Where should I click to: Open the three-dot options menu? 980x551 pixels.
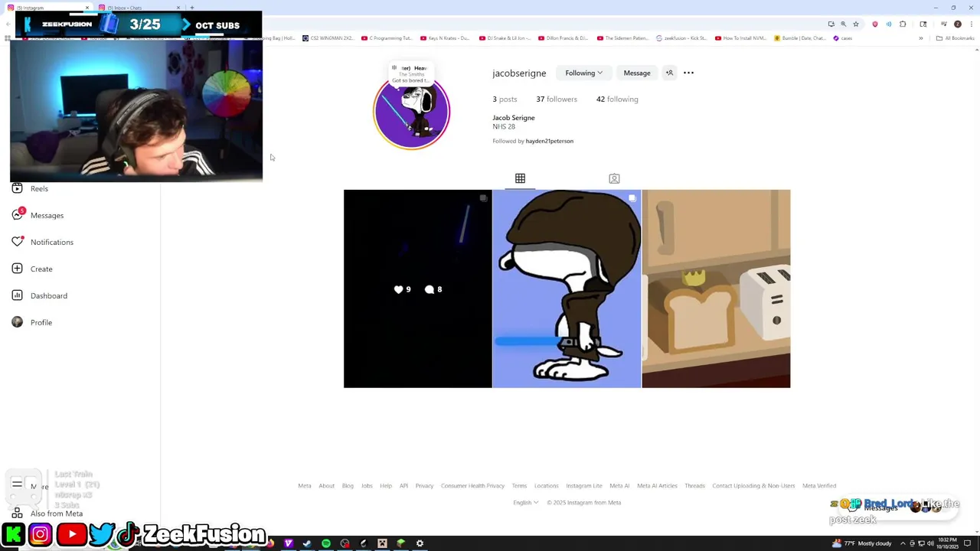(688, 73)
